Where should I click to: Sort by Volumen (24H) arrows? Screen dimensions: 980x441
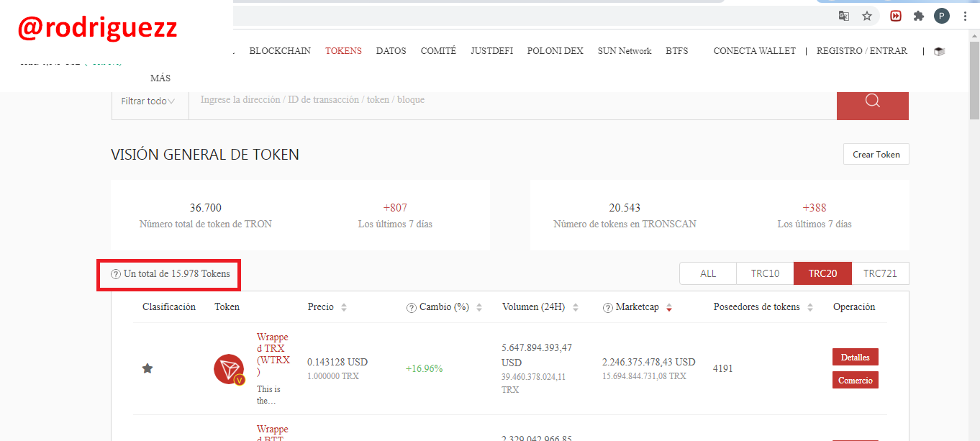(575, 307)
